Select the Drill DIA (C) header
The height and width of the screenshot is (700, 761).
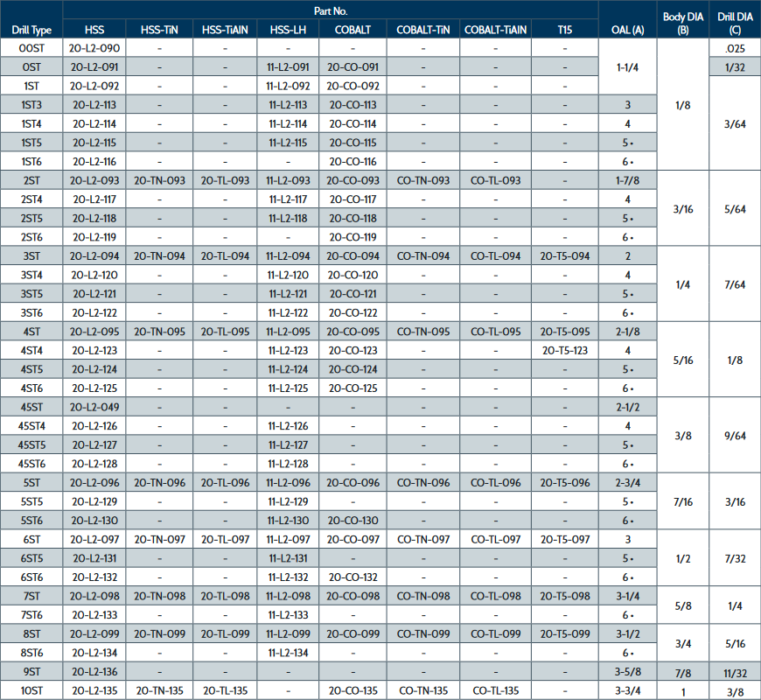pyautogui.click(x=736, y=22)
